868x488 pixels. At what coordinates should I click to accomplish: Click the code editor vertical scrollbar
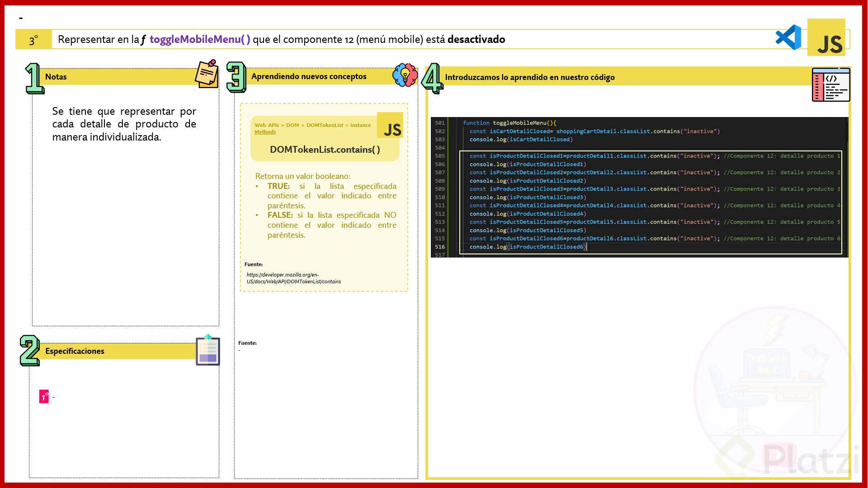pyautogui.click(x=847, y=187)
